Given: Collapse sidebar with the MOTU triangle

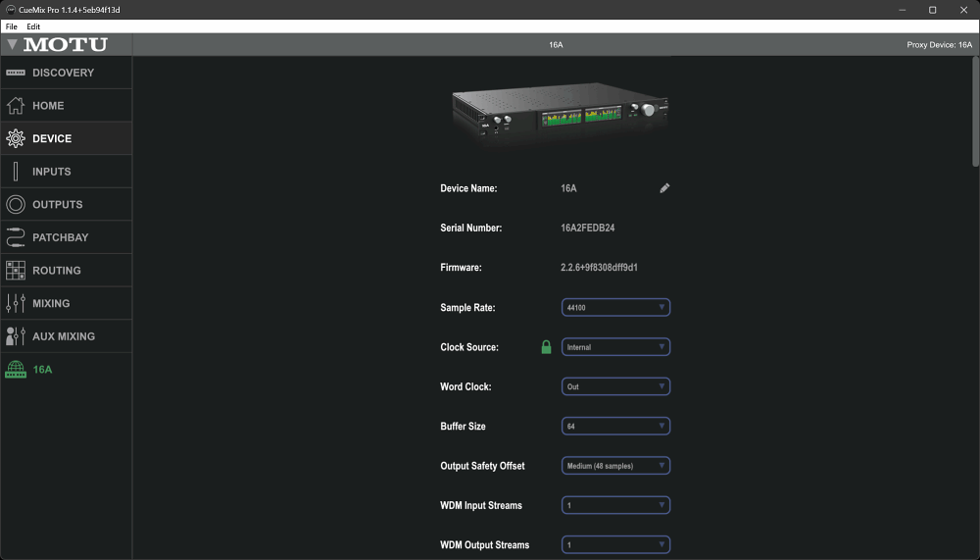Looking at the screenshot, I should (12, 45).
